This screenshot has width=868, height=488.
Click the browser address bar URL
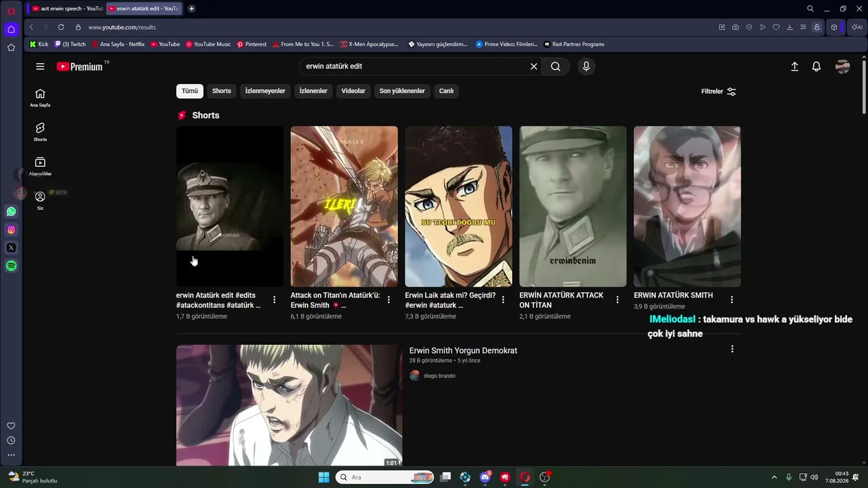[x=122, y=27]
